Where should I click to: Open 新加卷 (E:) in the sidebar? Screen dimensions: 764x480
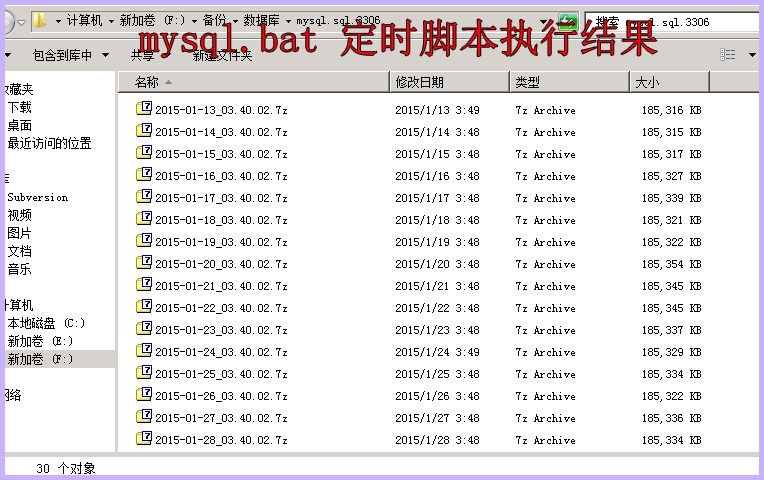[40, 341]
